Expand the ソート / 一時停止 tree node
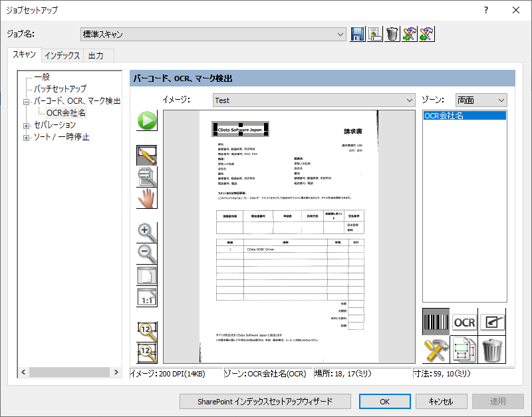Viewport: 532px width, 417px height. 26,138
